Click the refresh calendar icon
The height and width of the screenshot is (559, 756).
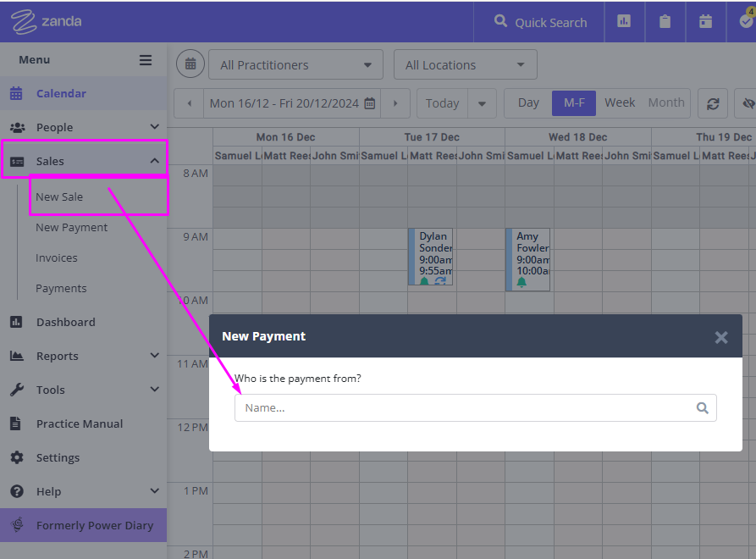coord(713,103)
